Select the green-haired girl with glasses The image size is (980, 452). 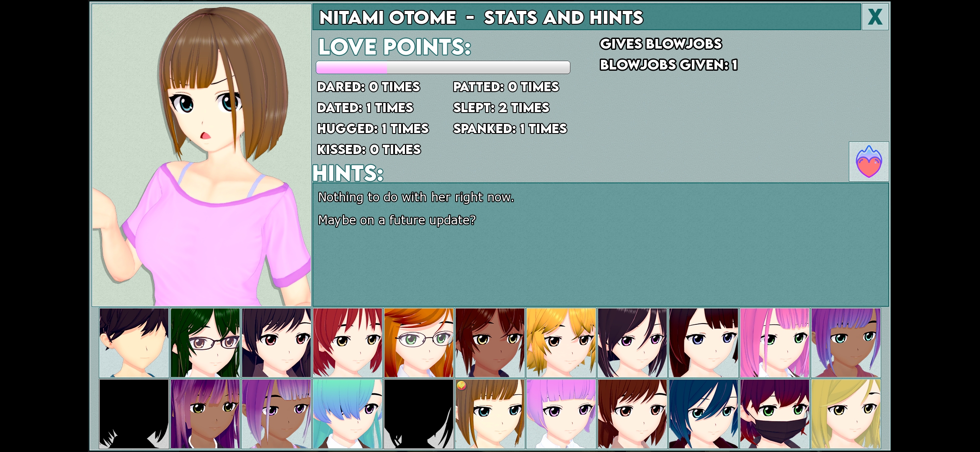205,343
